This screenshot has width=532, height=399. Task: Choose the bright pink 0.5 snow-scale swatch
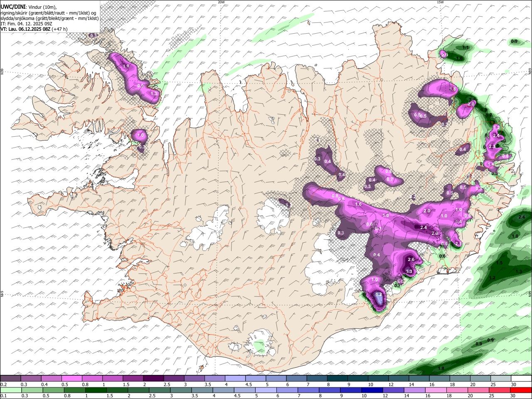coord(71,379)
